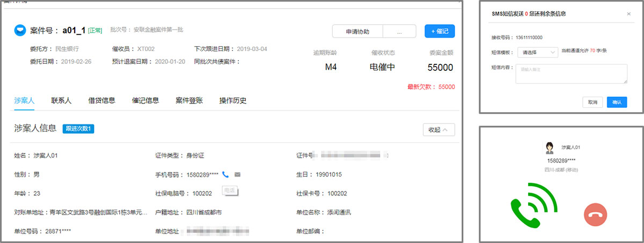The image size is (644, 243).
Task: Click 预计退案日期 value 2020-01-20
Action: [170, 62]
